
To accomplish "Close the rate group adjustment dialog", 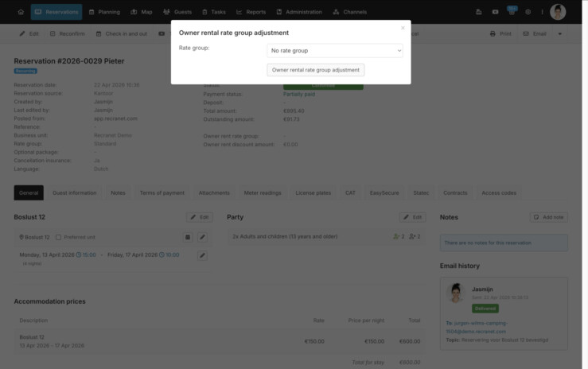I will click(403, 28).
